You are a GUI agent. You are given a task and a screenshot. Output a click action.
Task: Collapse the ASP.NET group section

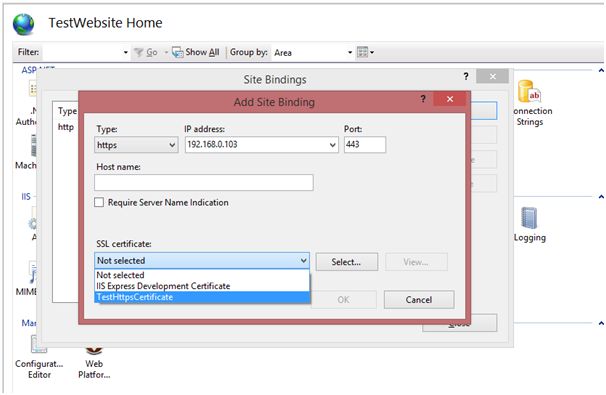[601, 70]
